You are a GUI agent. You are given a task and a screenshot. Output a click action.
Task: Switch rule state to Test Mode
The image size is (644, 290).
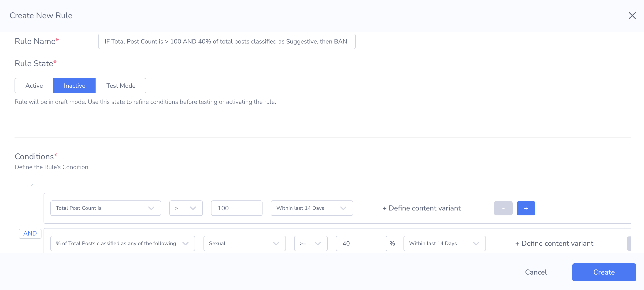tap(121, 86)
